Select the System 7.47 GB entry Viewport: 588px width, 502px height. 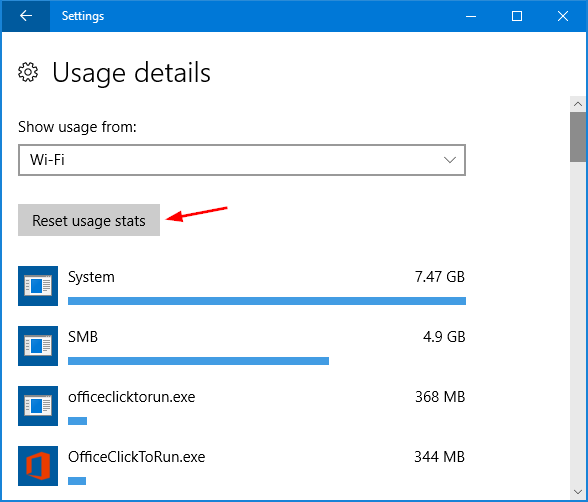coord(242,286)
